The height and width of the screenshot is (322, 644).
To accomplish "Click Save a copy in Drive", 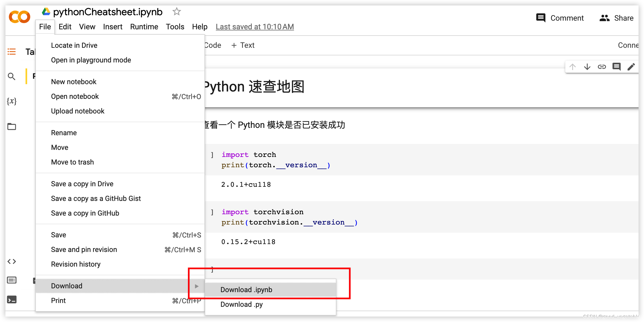I will coord(82,184).
